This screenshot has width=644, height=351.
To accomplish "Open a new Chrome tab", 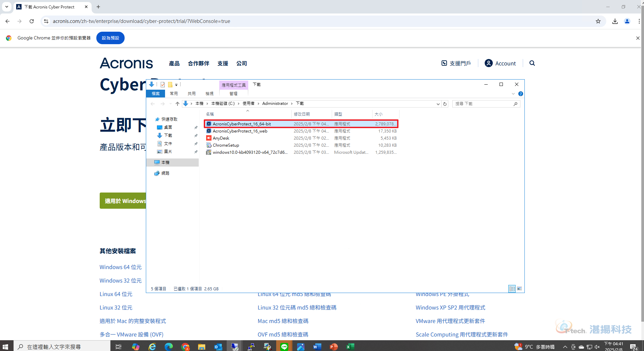I will (x=98, y=7).
